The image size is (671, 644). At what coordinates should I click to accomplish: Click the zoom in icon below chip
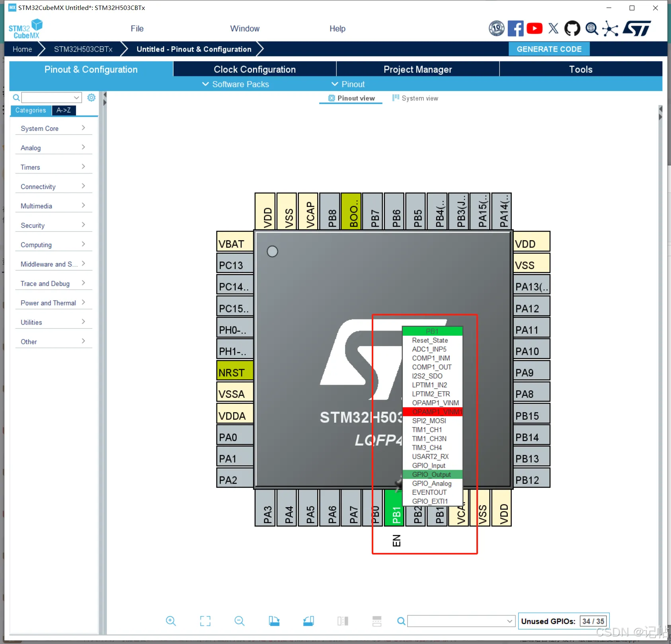pos(171,621)
